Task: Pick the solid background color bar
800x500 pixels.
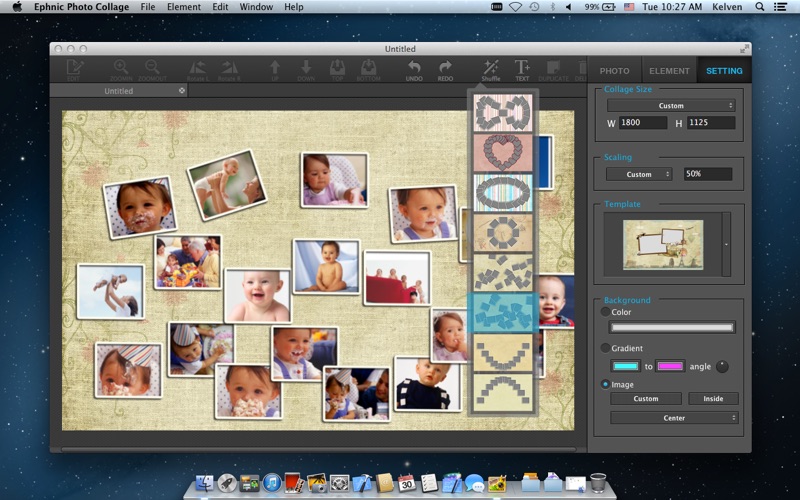Action: pyautogui.click(x=672, y=328)
